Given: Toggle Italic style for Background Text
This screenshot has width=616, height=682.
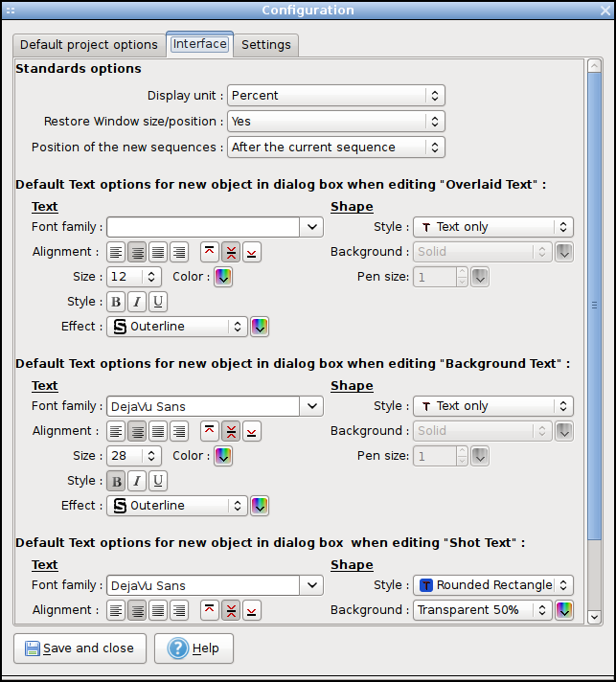Looking at the screenshot, I should [137, 481].
